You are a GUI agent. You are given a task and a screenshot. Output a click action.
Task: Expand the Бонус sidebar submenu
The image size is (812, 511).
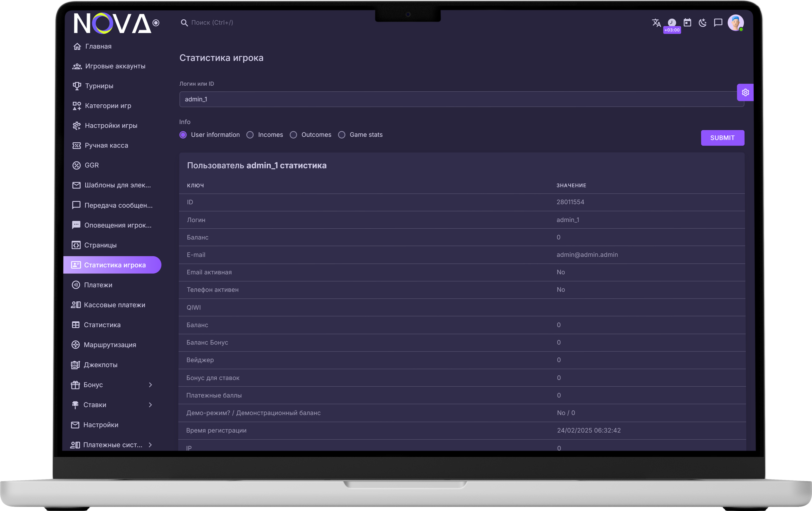tap(150, 385)
